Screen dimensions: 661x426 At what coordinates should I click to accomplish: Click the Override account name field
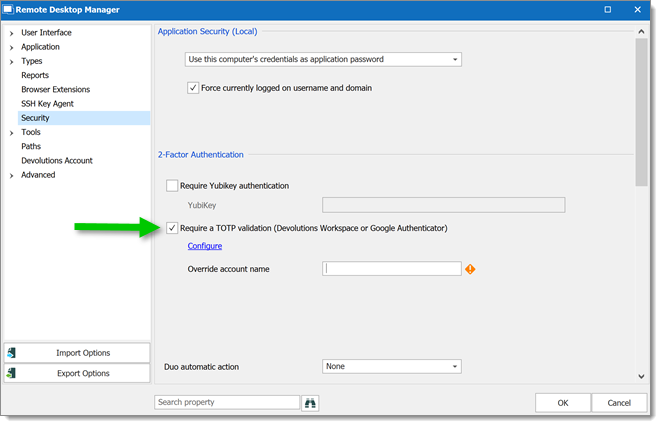(392, 269)
